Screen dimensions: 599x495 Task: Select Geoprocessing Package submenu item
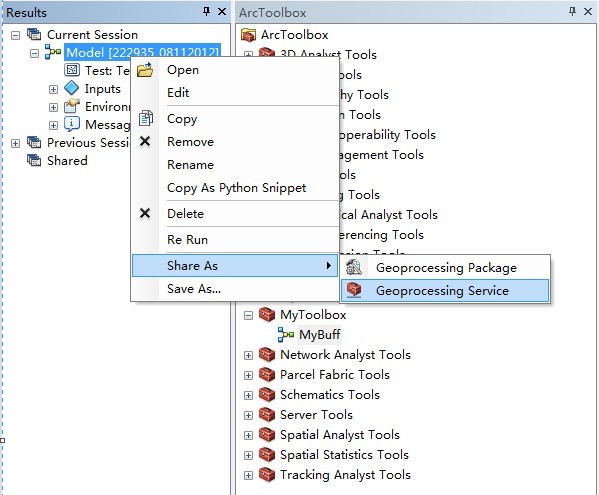pos(445,268)
